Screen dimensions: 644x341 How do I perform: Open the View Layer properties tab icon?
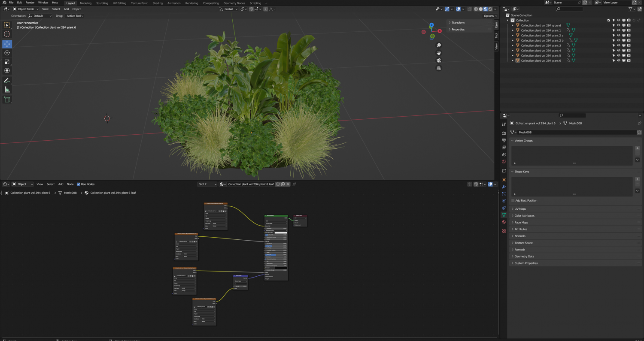pyautogui.click(x=504, y=147)
